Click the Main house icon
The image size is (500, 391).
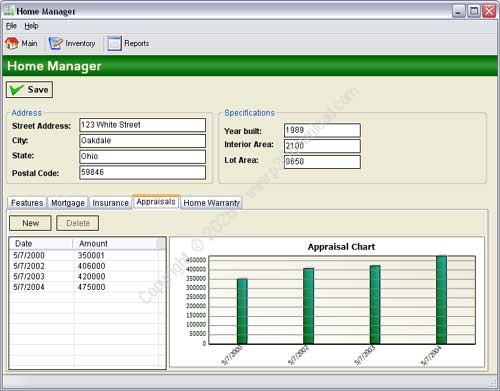[x=12, y=44]
